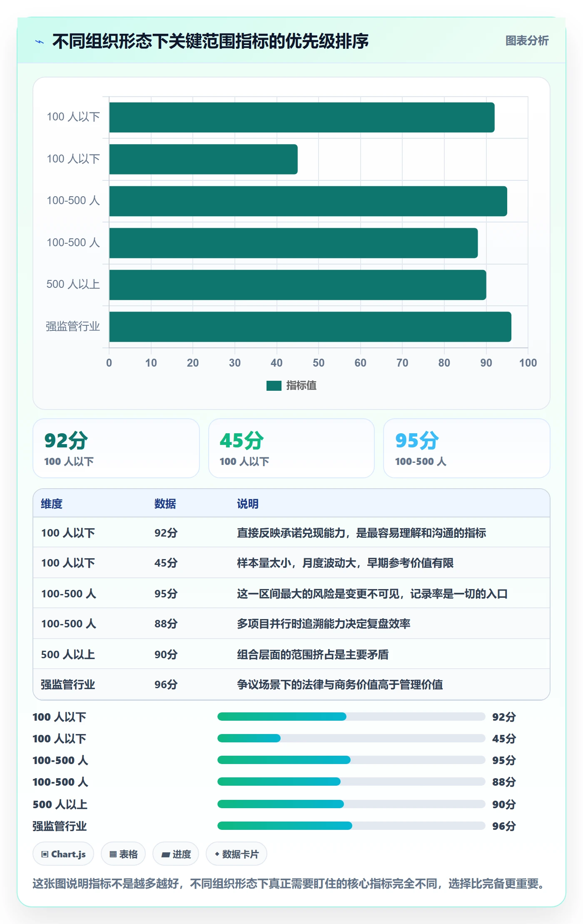
Task: Select the caption starting with 这张图说明指标不是越多越好
Action: [289, 884]
